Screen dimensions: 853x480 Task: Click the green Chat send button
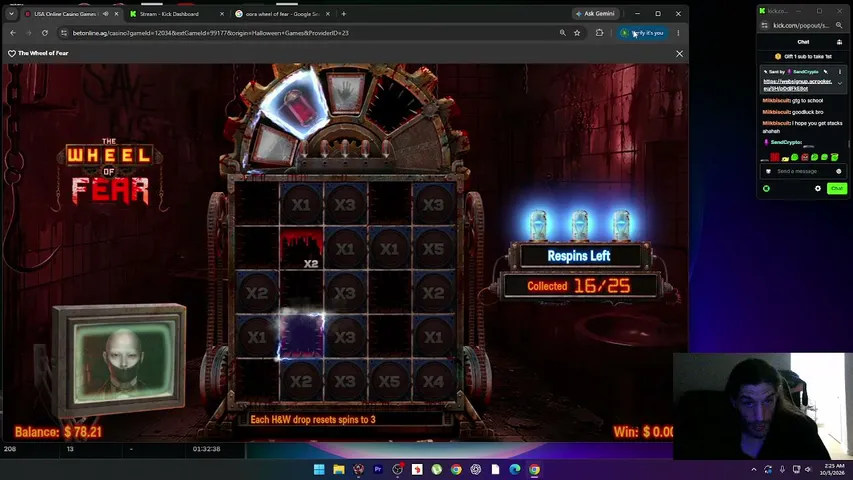pyautogui.click(x=837, y=188)
